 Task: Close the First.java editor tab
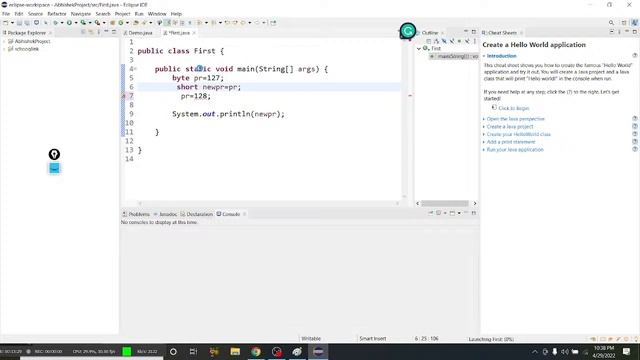194,33
